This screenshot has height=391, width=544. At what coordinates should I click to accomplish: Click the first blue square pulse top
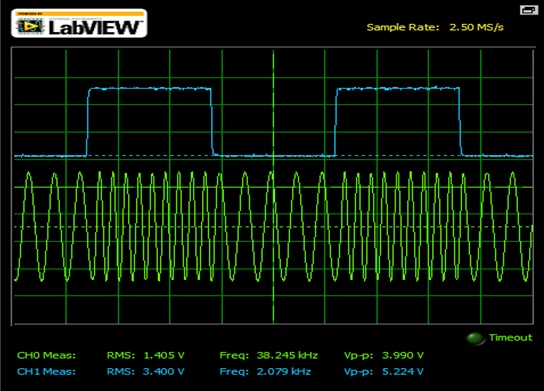[149, 89]
